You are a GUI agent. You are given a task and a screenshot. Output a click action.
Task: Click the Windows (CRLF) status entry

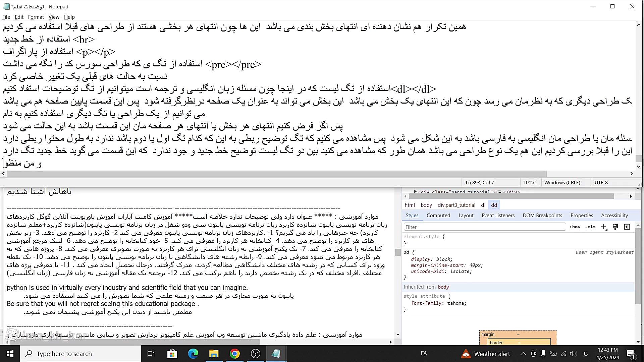click(x=562, y=183)
